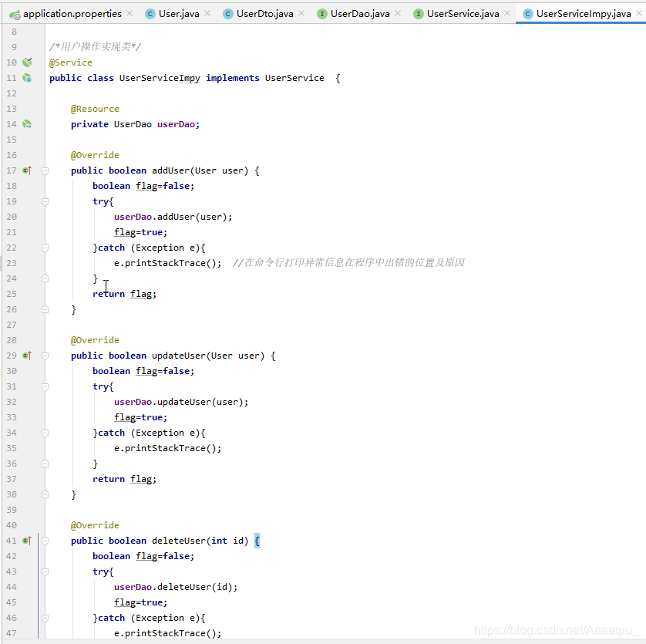Collapse the catch block in addUser
646x644 pixels.
(x=45, y=248)
